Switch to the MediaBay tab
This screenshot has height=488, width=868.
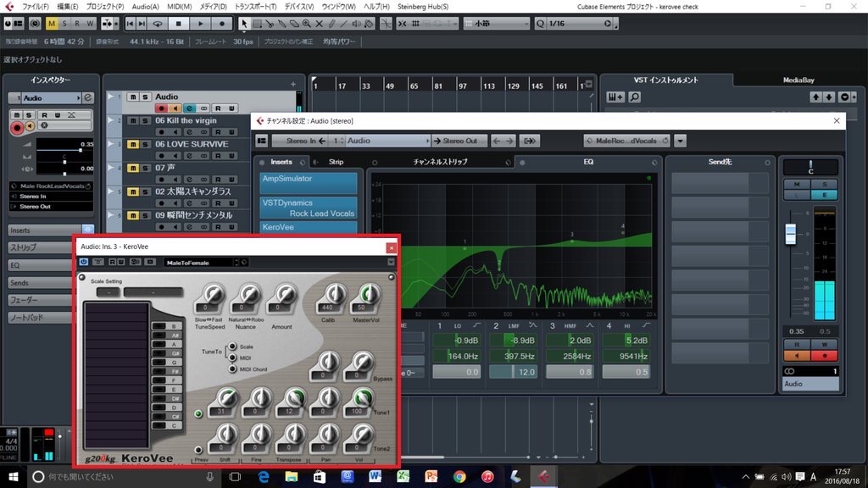coord(798,80)
